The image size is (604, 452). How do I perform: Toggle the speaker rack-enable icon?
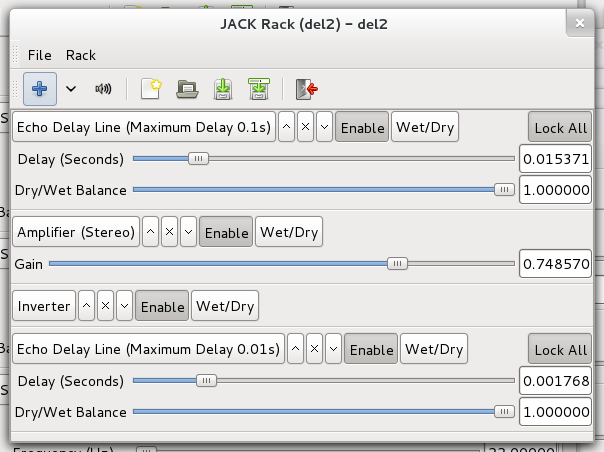[x=103, y=89]
